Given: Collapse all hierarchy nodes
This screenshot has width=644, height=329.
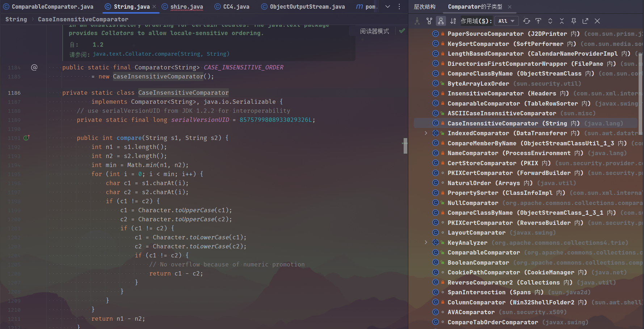Looking at the screenshot, I should coord(562,21).
